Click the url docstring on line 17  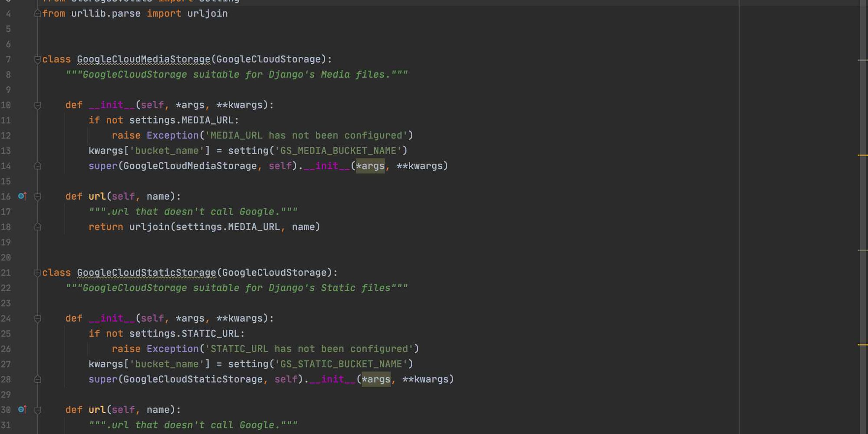193,212
